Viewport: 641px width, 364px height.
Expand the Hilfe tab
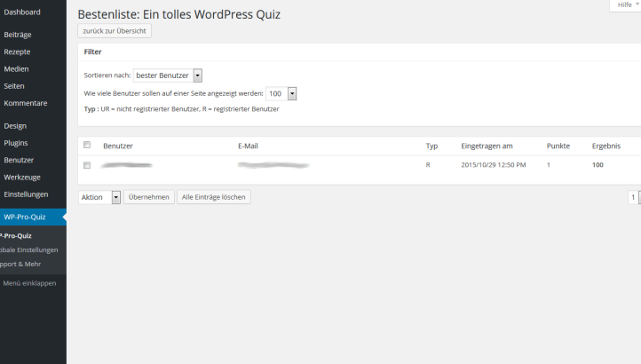pos(626,5)
